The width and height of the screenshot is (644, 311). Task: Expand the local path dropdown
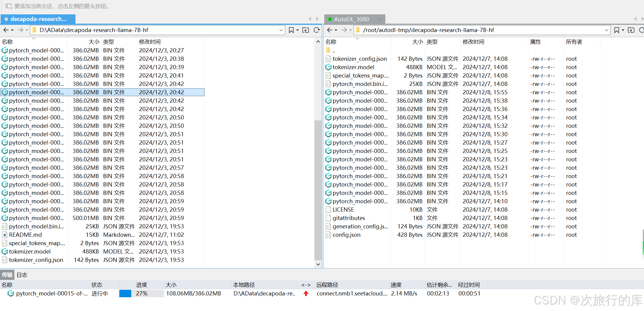[x=281, y=30]
